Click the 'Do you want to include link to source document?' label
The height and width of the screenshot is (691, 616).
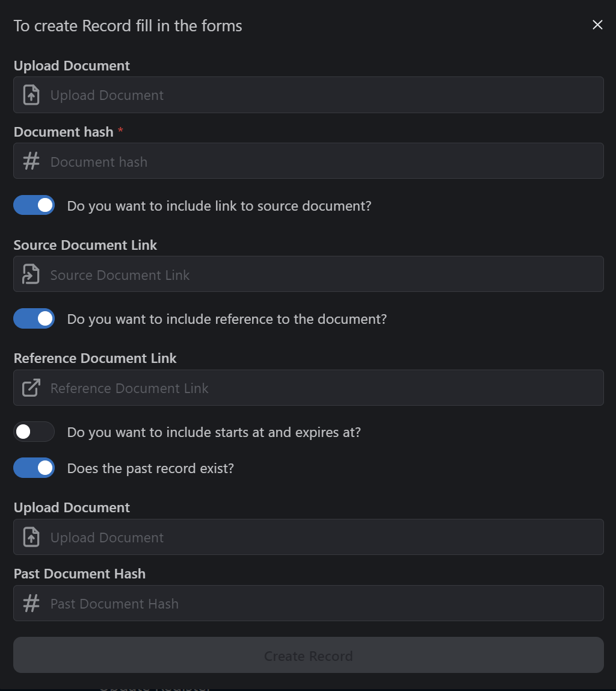click(220, 206)
